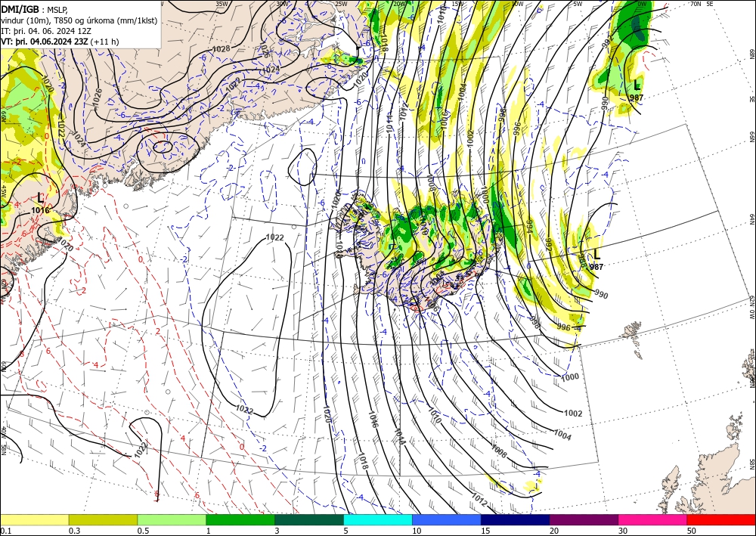Click the 1028 isobar label
This screenshot has height=536, width=756.
222,48
